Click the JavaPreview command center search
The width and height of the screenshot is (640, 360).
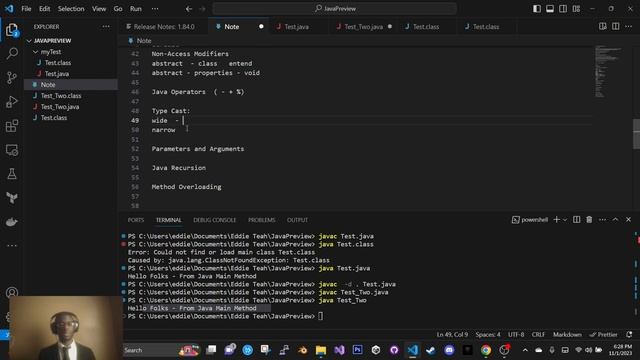[335, 9]
